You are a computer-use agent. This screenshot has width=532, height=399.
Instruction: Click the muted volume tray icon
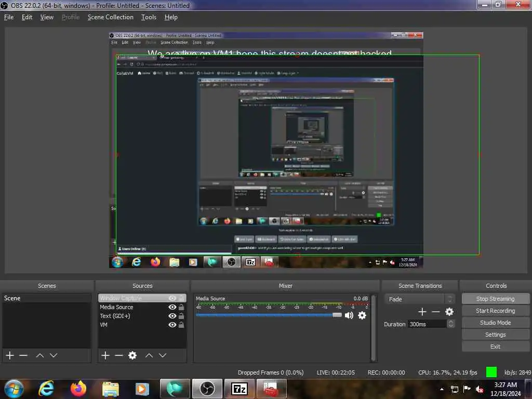click(480, 389)
